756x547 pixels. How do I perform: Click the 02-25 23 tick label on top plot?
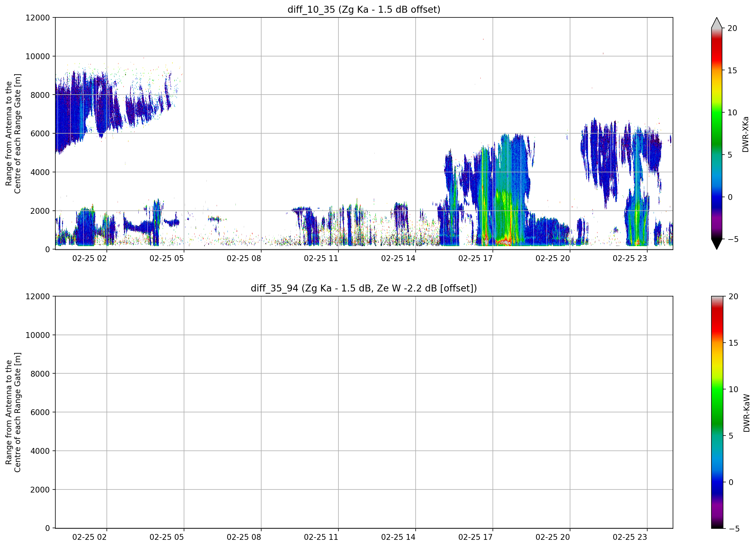[x=630, y=259]
